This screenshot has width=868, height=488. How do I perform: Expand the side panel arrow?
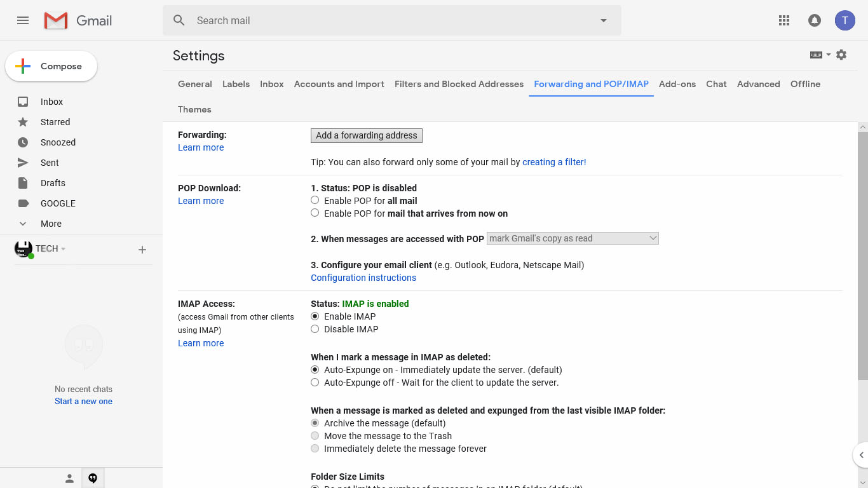click(x=861, y=455)
